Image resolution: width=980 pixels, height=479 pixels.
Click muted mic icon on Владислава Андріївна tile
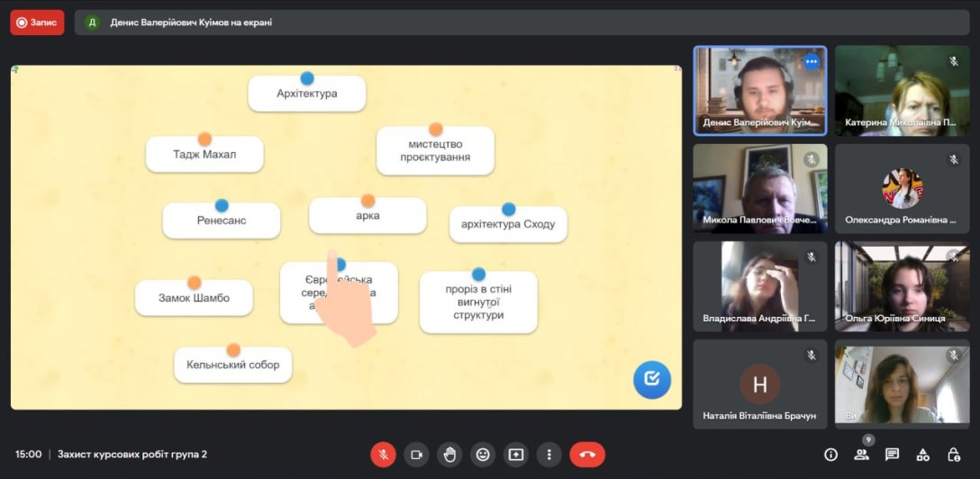pos(812,258)
